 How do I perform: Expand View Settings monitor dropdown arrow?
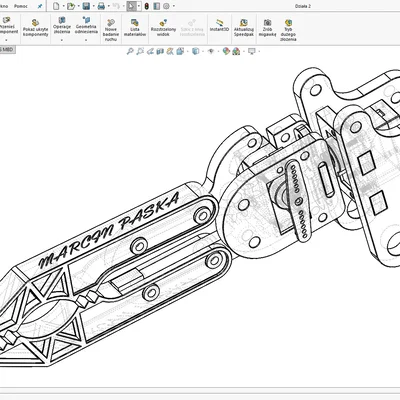click(259, 51)
